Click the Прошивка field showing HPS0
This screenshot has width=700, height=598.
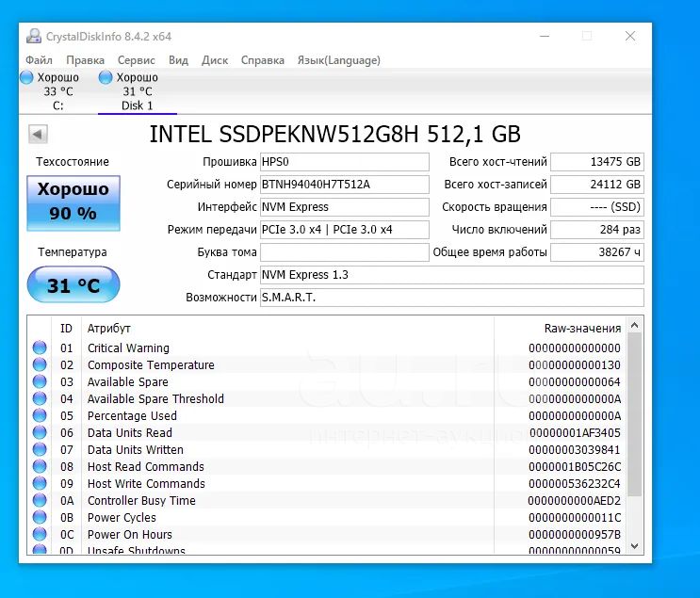345,162
